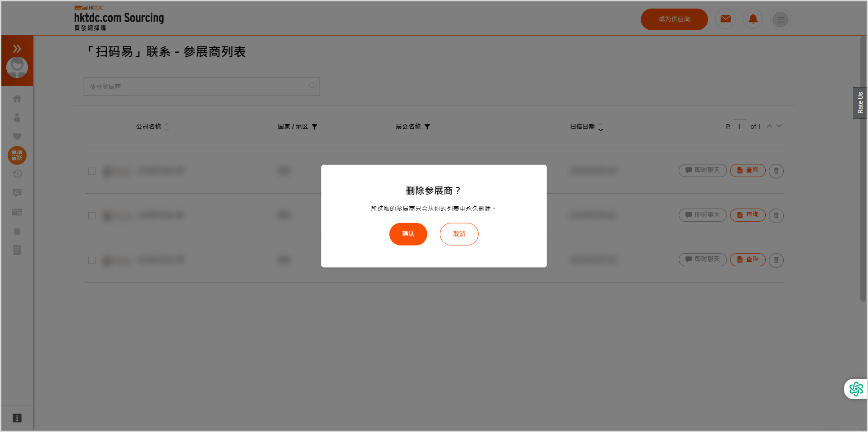This screenshot has width=868, height=432.
Task: Open the chat messages sidebar icon
Action: click(17, 193)
